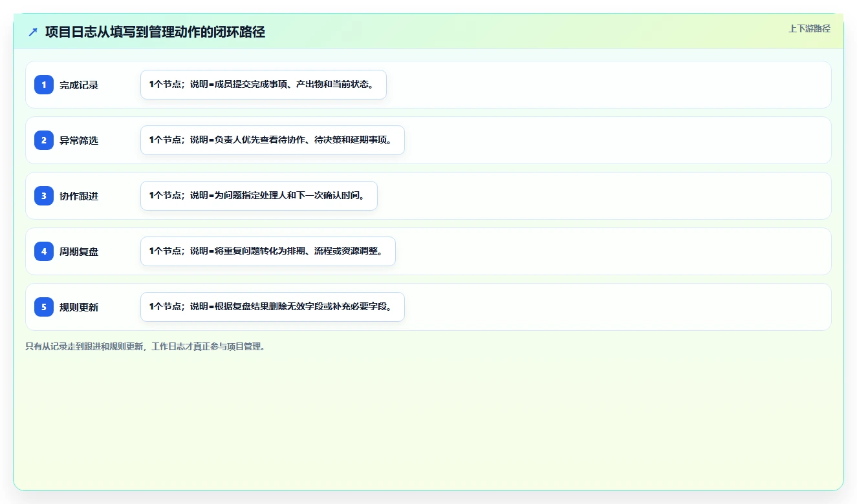Open the node card about 根据复盘结果删除无效字段

[x=272, y=307]
